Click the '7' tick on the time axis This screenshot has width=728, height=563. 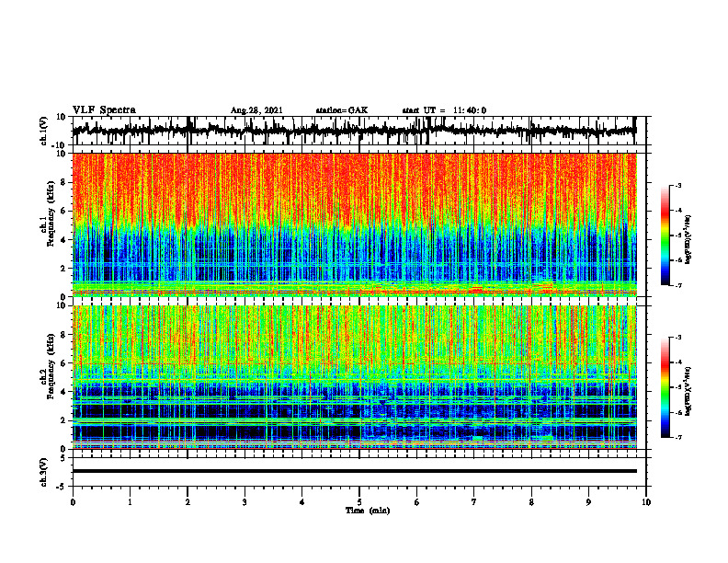[474, 502]
